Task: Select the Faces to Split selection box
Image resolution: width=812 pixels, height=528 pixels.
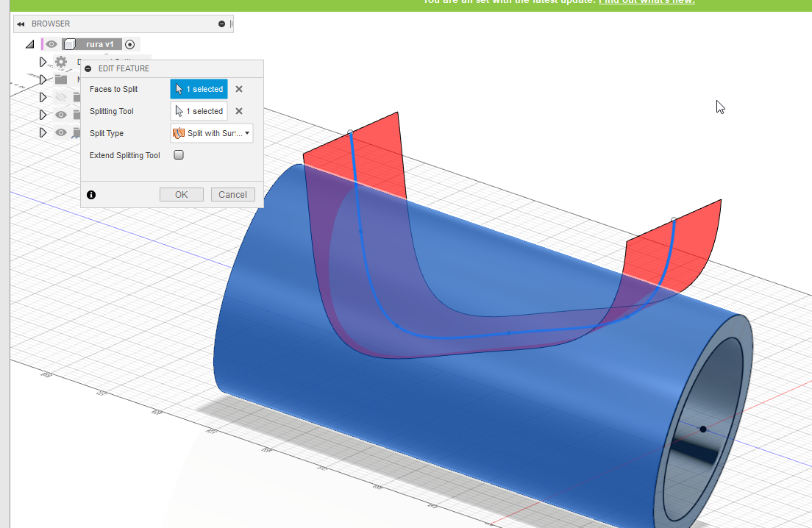Action: click(199, 89)
